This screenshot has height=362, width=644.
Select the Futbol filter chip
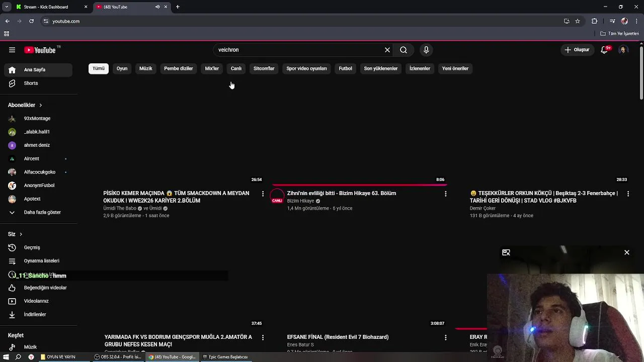click(346, 68)
